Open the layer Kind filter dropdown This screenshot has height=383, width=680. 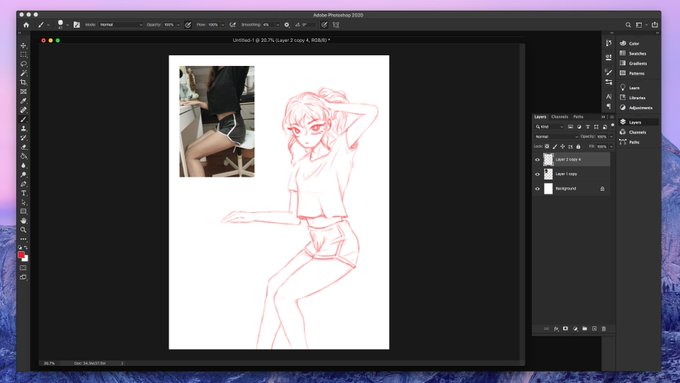click(x=549, y=127)
